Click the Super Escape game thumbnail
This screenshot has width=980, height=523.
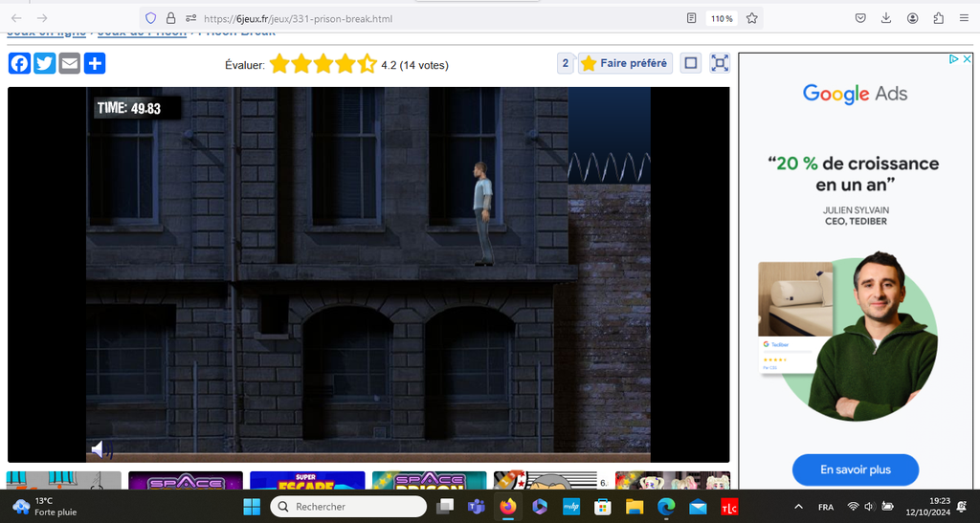[307, 480]
